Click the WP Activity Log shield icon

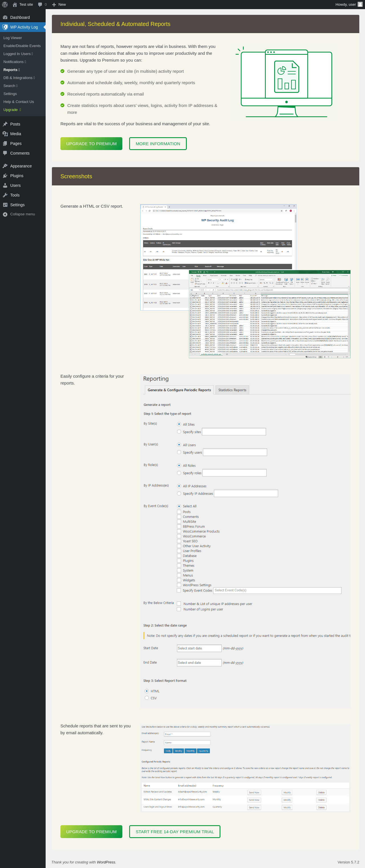point(5,27)
